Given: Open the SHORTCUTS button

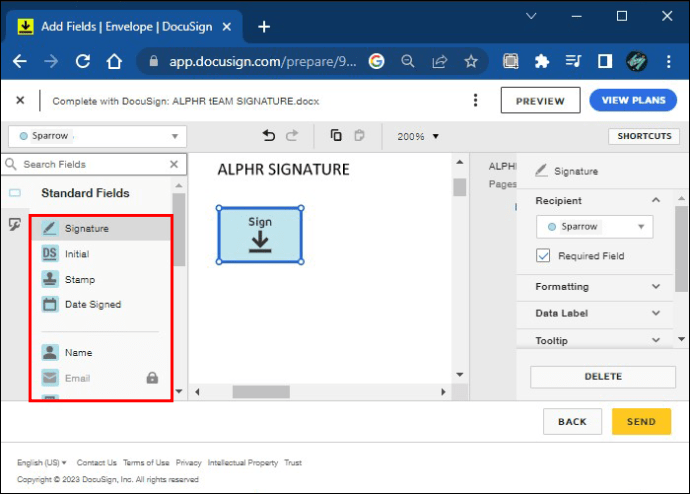Looking at the screenshot, I should [x=644, y=136].
